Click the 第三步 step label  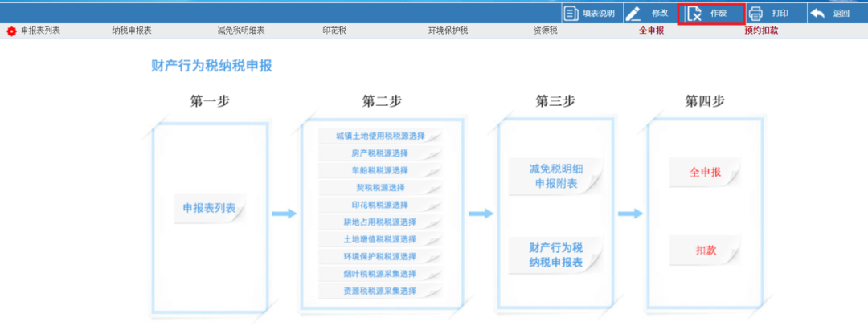tap(555, 101)
